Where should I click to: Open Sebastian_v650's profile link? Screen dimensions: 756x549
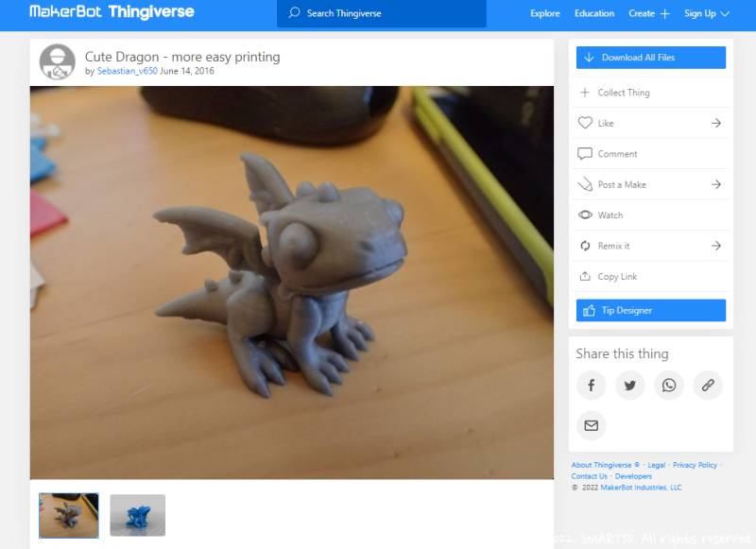pyautogui.click(x=128, y=71)
